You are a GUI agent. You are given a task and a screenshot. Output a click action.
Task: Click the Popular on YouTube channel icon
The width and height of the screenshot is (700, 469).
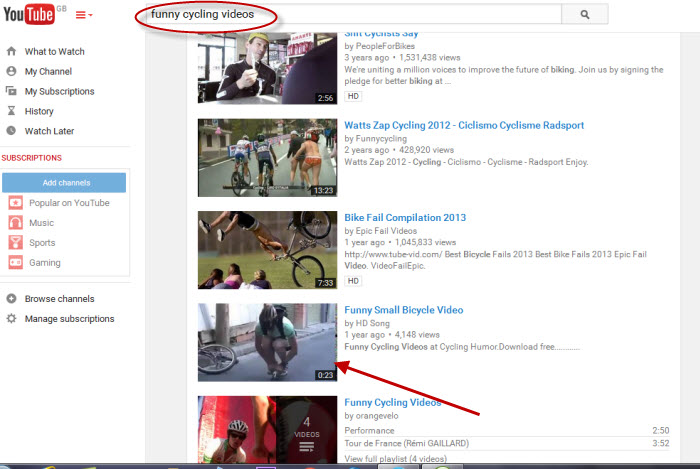16,203
